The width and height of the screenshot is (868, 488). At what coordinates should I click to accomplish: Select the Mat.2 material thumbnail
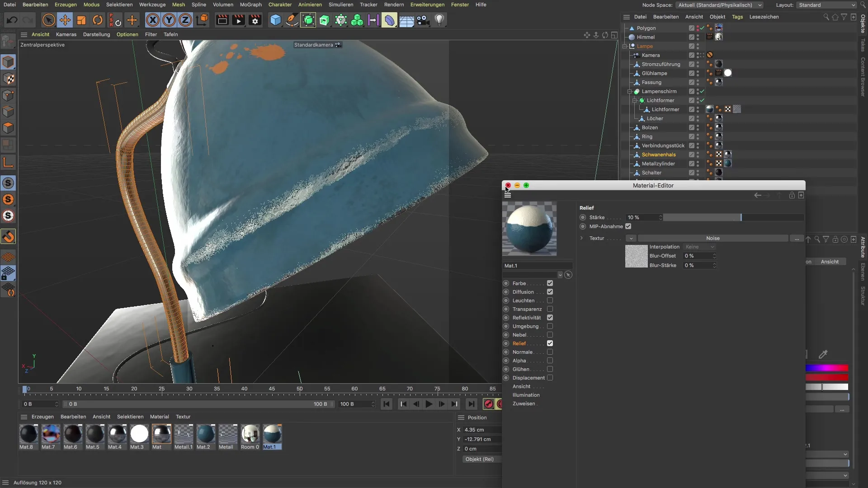pyautogui.click(x=205, y=434)
